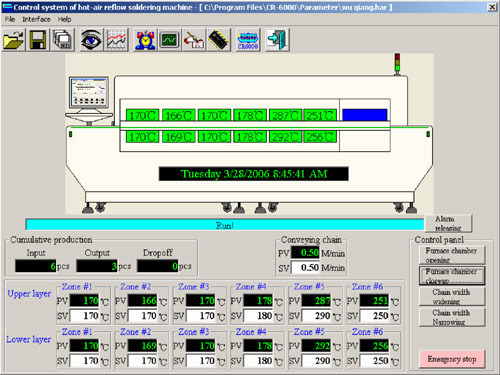This screenshot has height=375, width=500.
Task: Hit the pink Emergency stop button
Action: (452, 359)
